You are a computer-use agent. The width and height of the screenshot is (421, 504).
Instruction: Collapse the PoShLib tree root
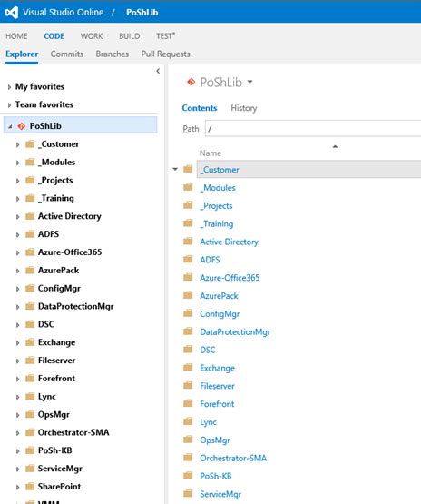10,126
